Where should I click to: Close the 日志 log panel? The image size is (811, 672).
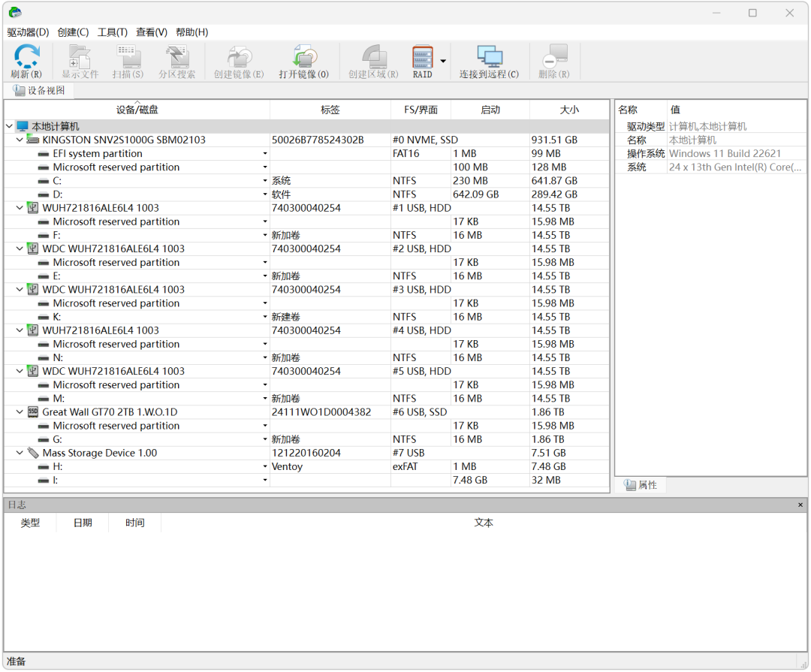tap(800, 505)
